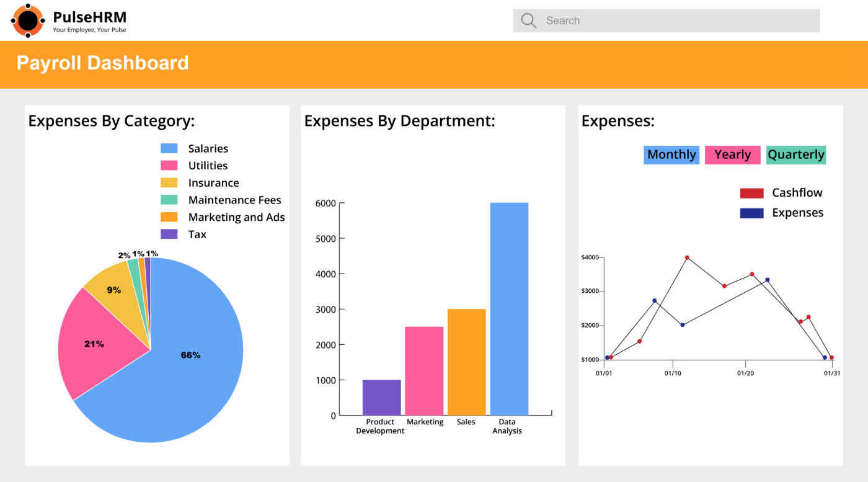868x482 pixels.
Task: Click the blue Salaries legend swatch
Action: [x=169, y=148]
